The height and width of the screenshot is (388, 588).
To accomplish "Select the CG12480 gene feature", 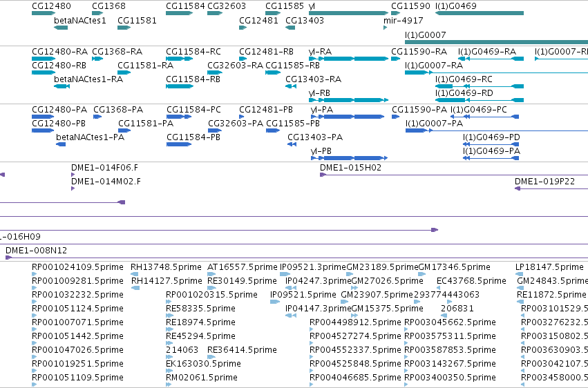I will (x=44, y=13).
